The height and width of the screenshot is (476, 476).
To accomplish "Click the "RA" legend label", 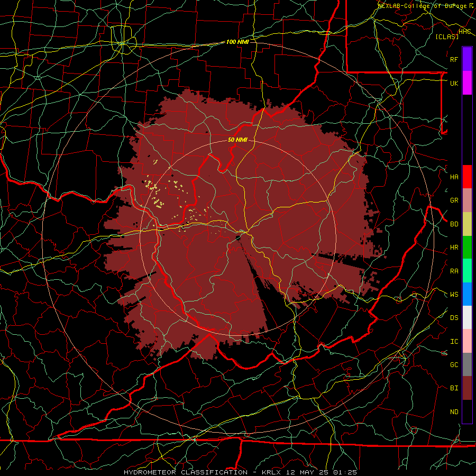I will click(454, 271).
